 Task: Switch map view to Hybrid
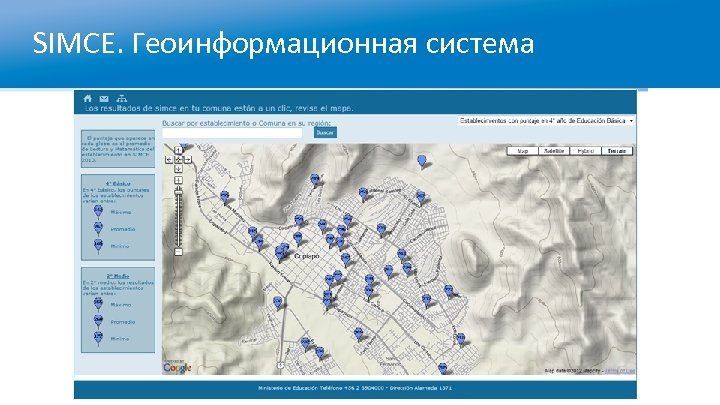point(585,151)
